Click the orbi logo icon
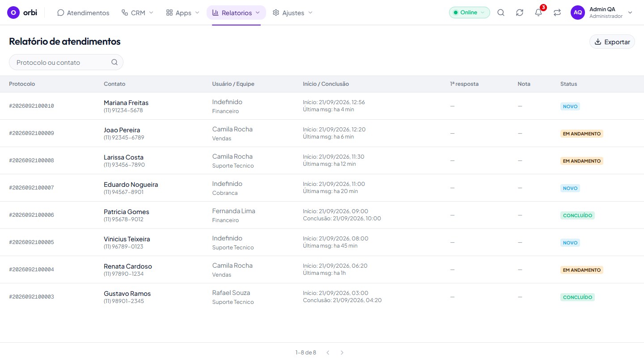Screen dimensions: 644x362 coord(13,13)
